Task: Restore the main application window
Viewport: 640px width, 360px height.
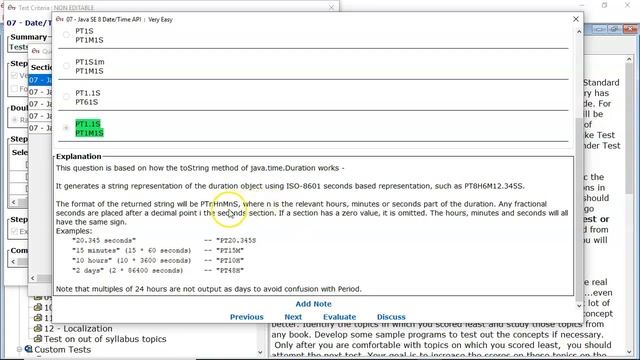Action: pyautogui.click(x=604, y=5)
